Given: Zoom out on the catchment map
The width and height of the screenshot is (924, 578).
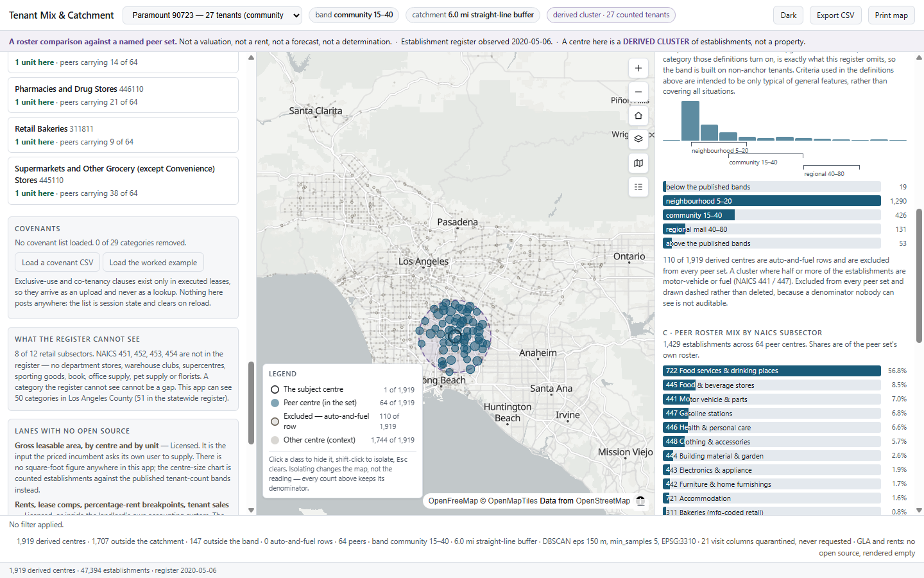Looking at the screenshot, I should coord(638,92).
